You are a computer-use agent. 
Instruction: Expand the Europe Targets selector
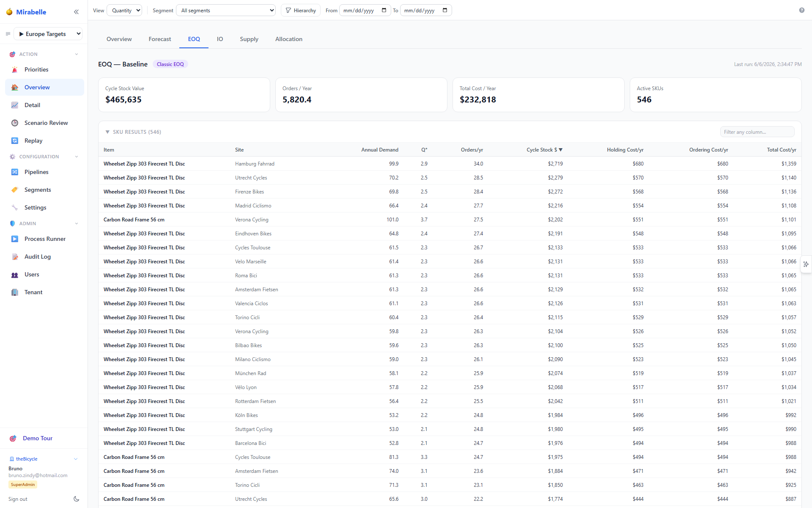click(48, 34)
